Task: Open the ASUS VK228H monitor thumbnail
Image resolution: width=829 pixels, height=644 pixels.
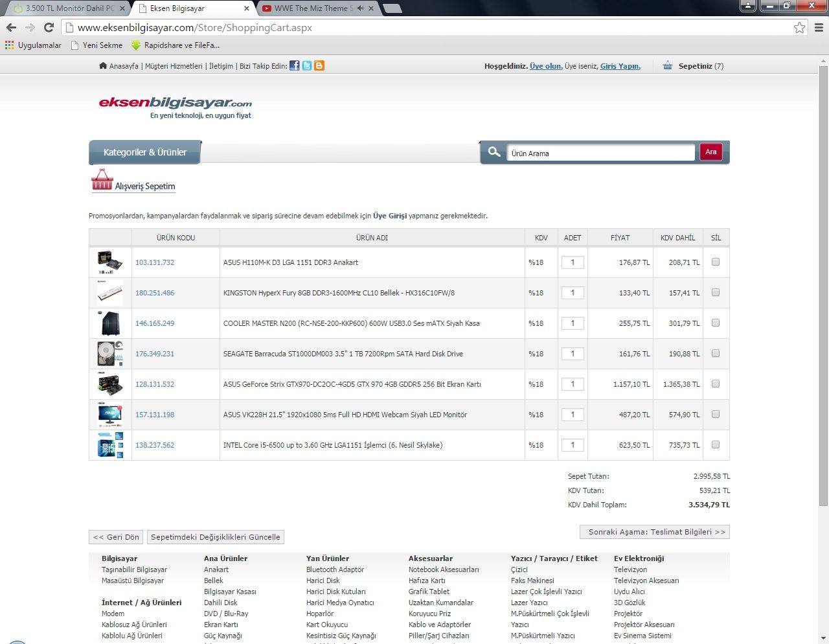Action: pyautogui.click(x=110, y=415)
